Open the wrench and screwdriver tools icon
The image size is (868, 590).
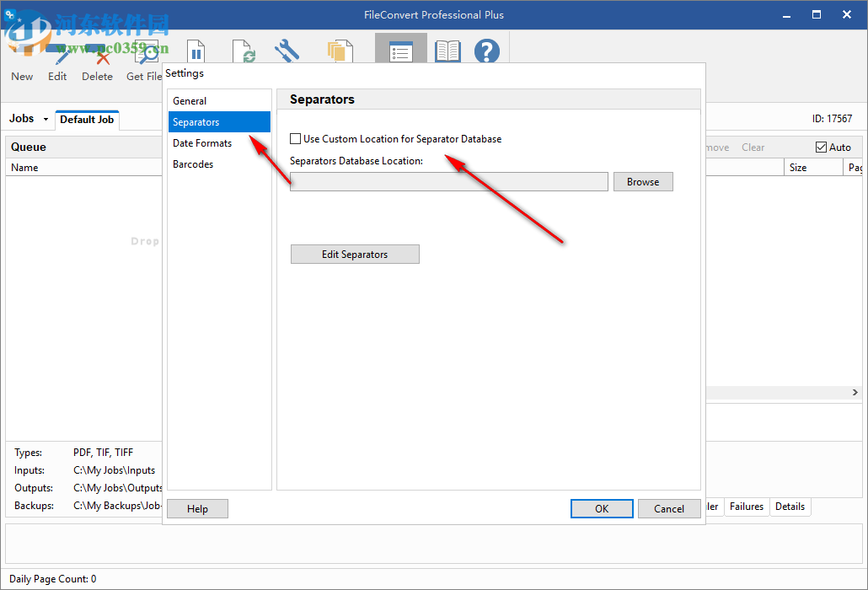click(x=287, y=51)
